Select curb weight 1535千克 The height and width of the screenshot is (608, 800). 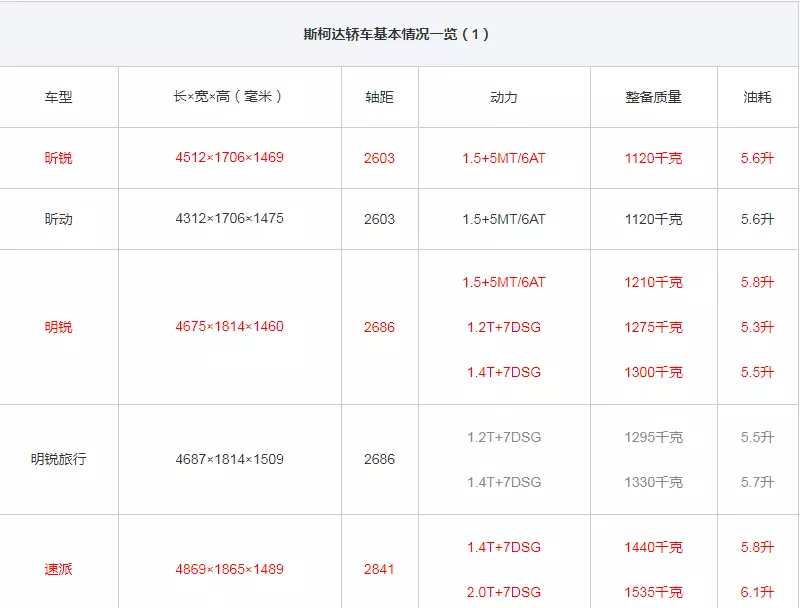point(653,592)
